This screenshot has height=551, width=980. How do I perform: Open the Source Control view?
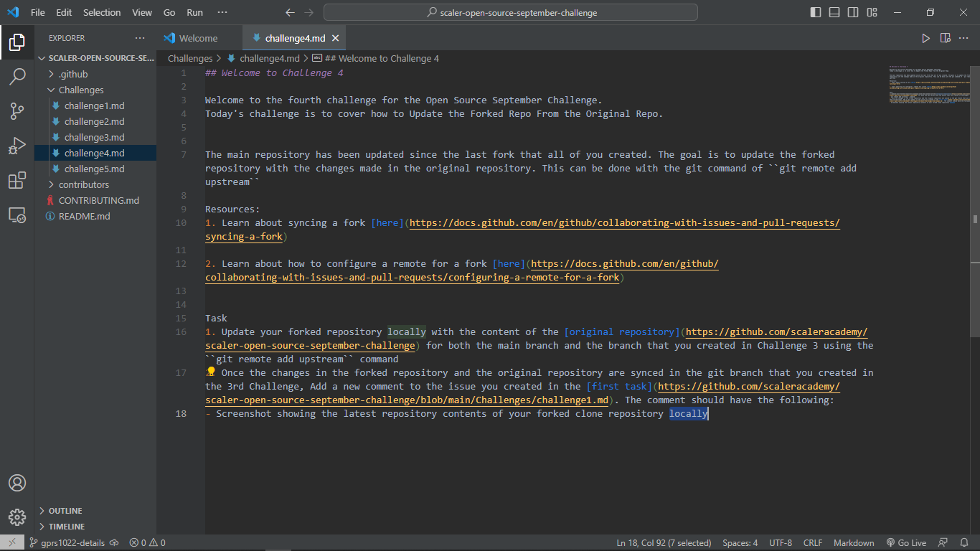17,110
